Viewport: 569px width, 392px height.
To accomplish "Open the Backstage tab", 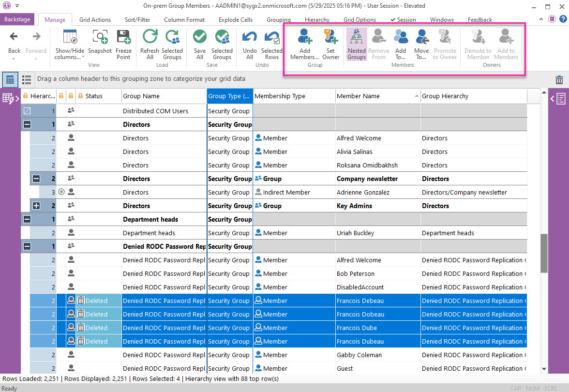I will [17, 19].
